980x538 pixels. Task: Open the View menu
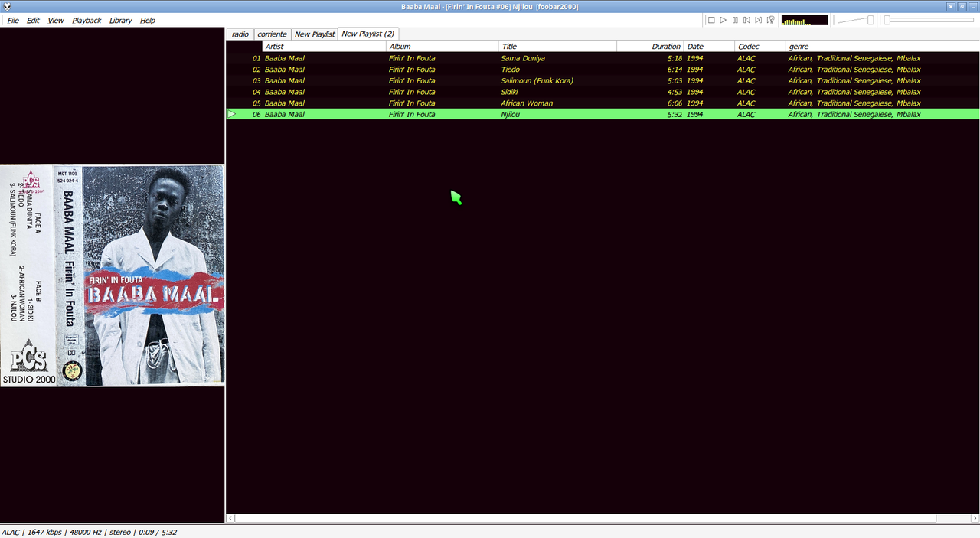point(56,21)
